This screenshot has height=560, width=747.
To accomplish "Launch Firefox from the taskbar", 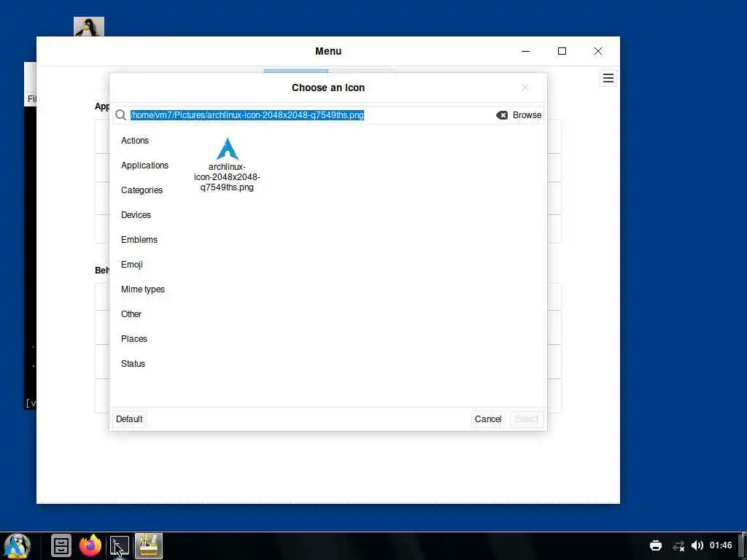I will pyautogui.click(x=90, y=545).
